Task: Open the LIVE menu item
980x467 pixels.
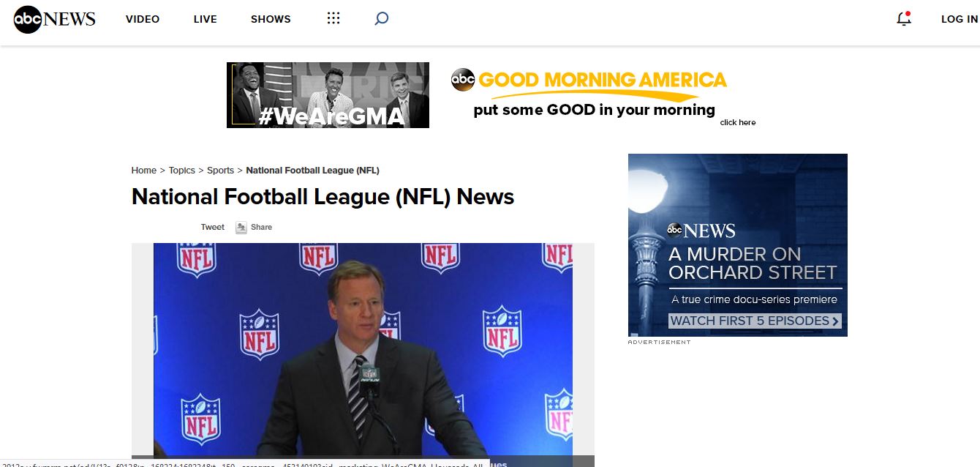Action: pos(206,19)
